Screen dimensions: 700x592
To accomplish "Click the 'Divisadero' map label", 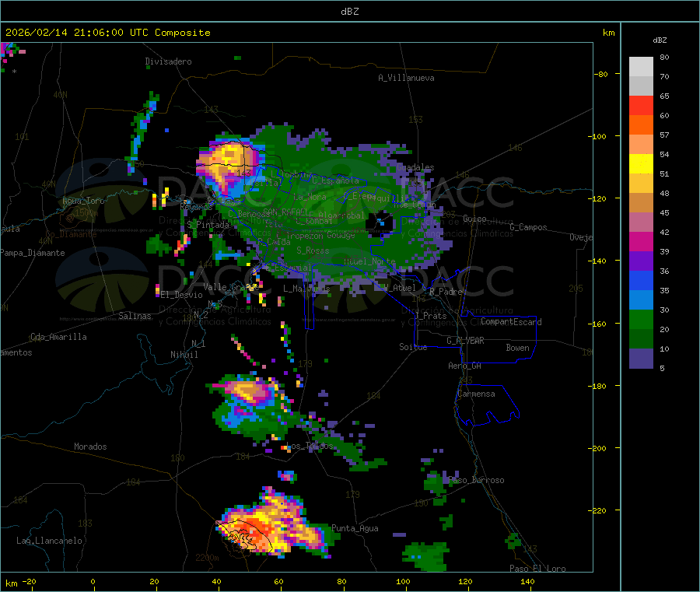I will click(168, 61).
